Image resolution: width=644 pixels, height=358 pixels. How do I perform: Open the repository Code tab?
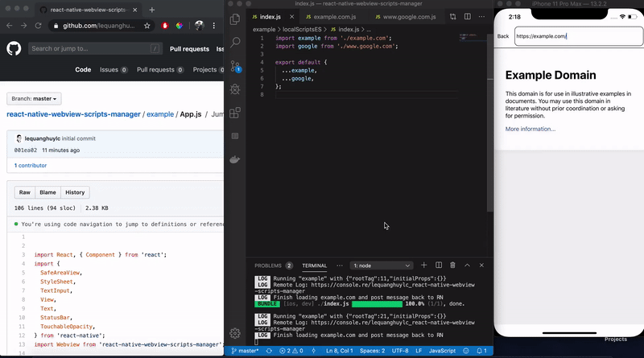[x=83, y=70]
